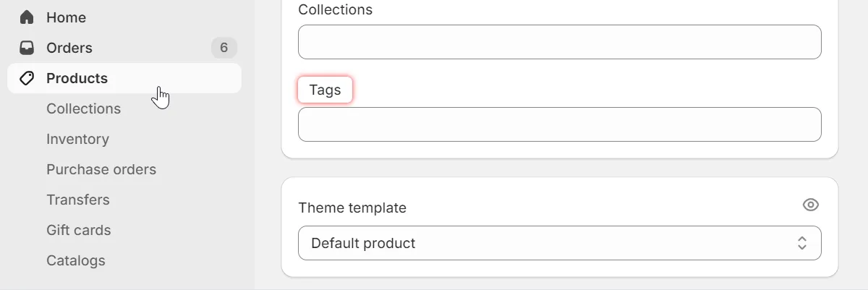This screenshot has width=868, height=290.
Task: Select the Products menu item
Action: pyautogui.click(x=77, y=78)
